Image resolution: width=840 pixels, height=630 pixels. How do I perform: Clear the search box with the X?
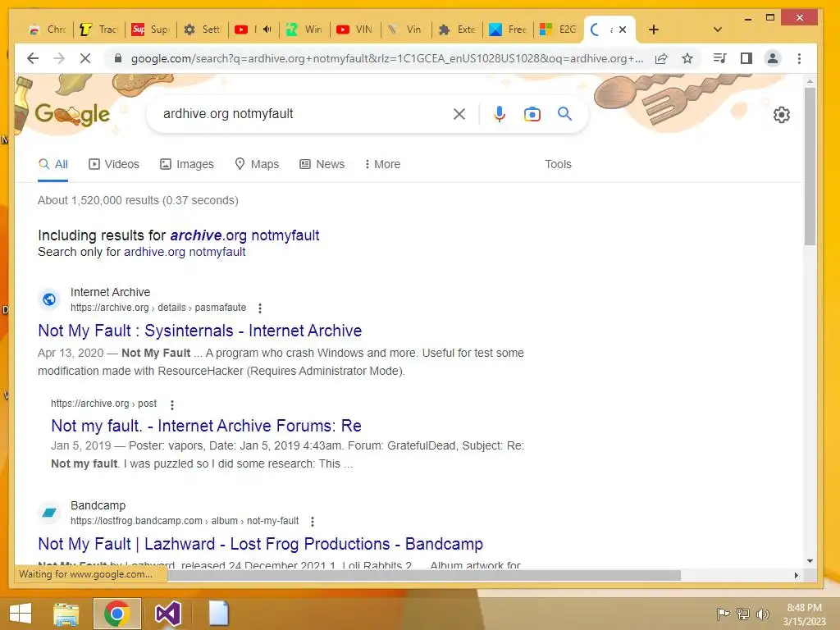459,113
